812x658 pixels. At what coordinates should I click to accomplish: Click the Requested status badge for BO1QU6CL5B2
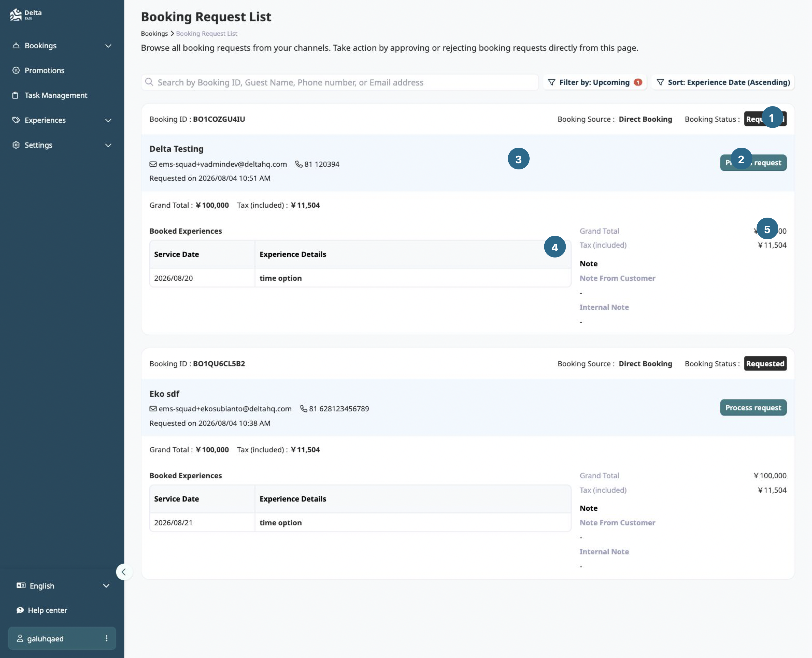point(765,363)
